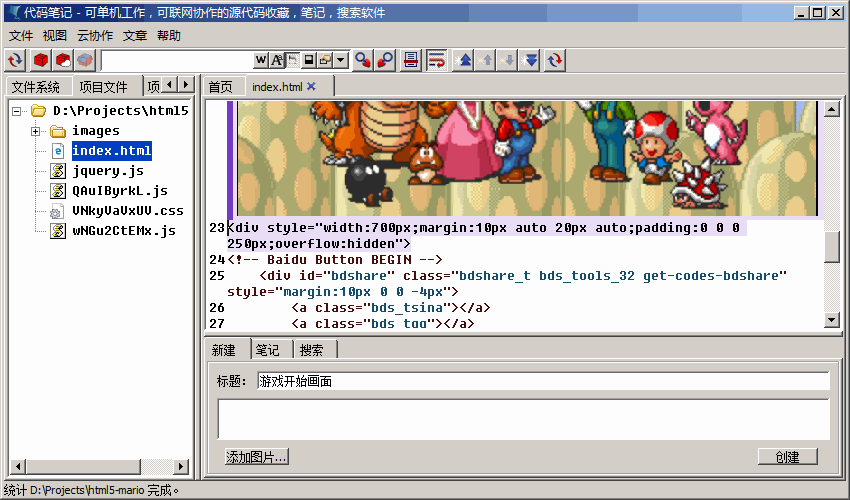This screenshot has width=850, height=500.
Task: Click the editor scrollbar up arrow
Action: tap(832, 109)
